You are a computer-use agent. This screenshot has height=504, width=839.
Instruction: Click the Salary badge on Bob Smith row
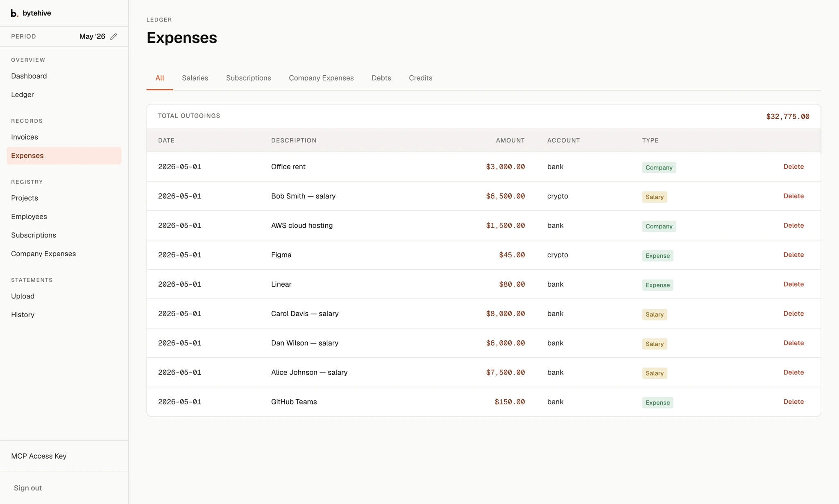pos(654,197)
